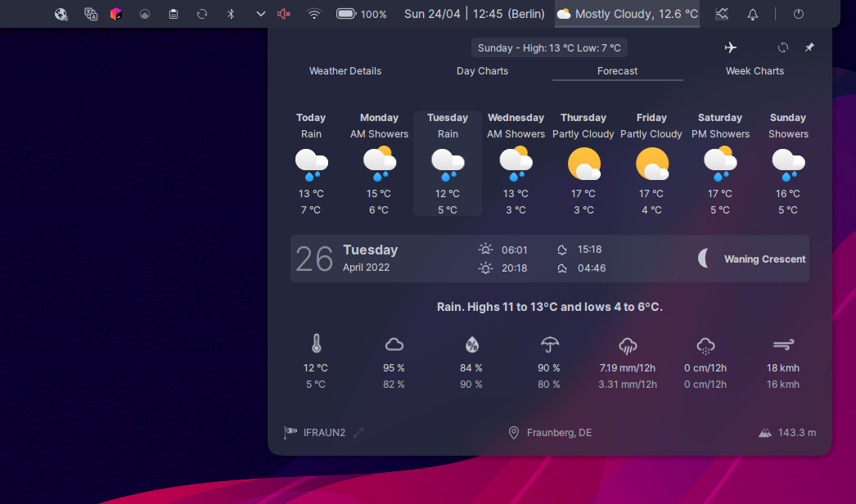
Task: Click the snow amount icon above 0 cm/12h
Action: (705, 345)
